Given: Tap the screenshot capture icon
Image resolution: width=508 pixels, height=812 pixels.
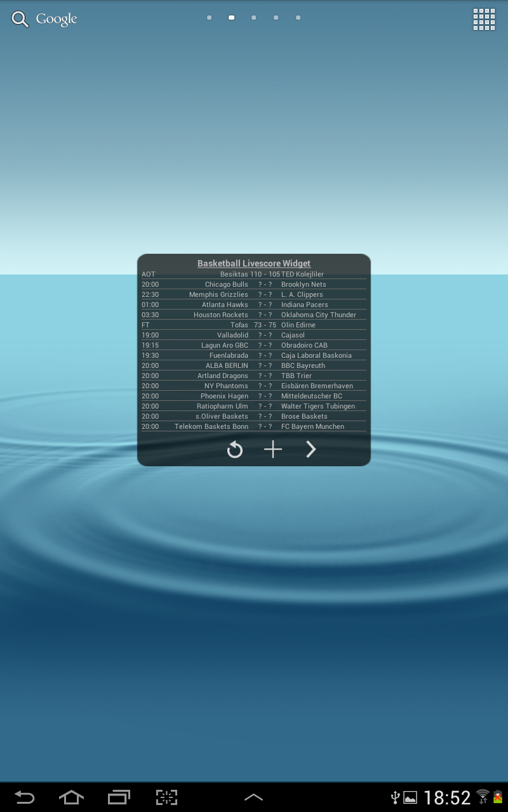Looking at the screenshot, I should [x=166, y=797].
